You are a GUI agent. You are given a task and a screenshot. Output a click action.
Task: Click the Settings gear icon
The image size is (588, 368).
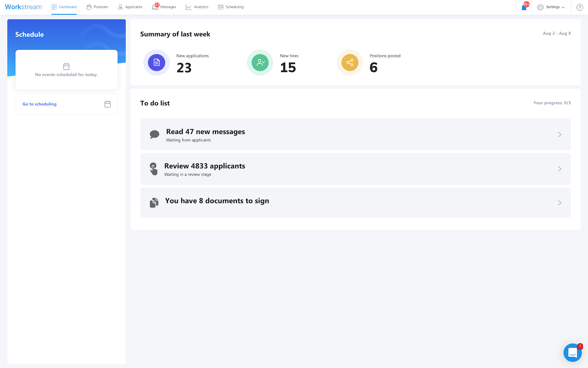[540, 7]
